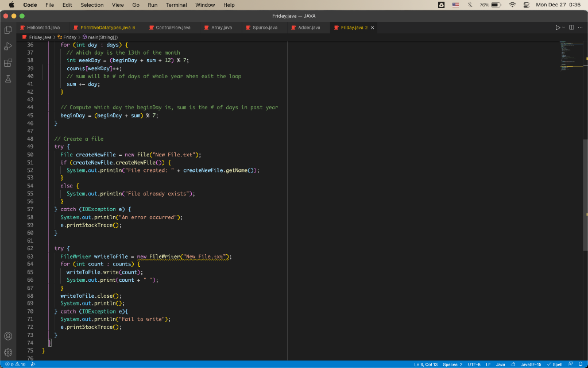This screenshot has height=368, width=588.
Task: Open the Manage gear in the sidebar
Action: pyautogui.click(x=7, y=353)
